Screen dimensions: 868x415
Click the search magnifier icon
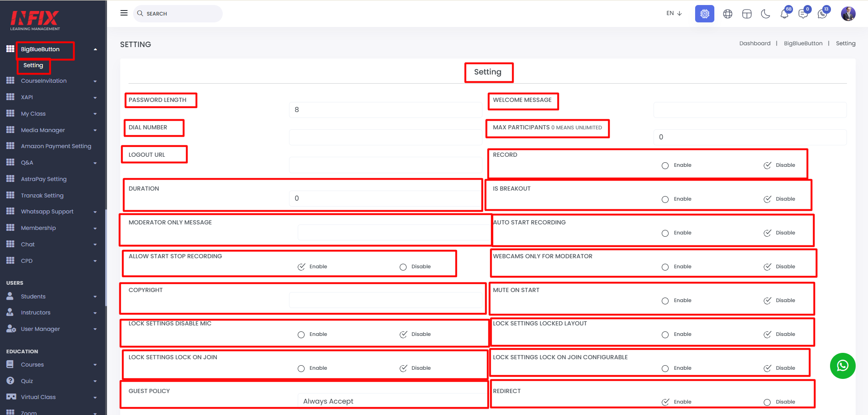140,13
